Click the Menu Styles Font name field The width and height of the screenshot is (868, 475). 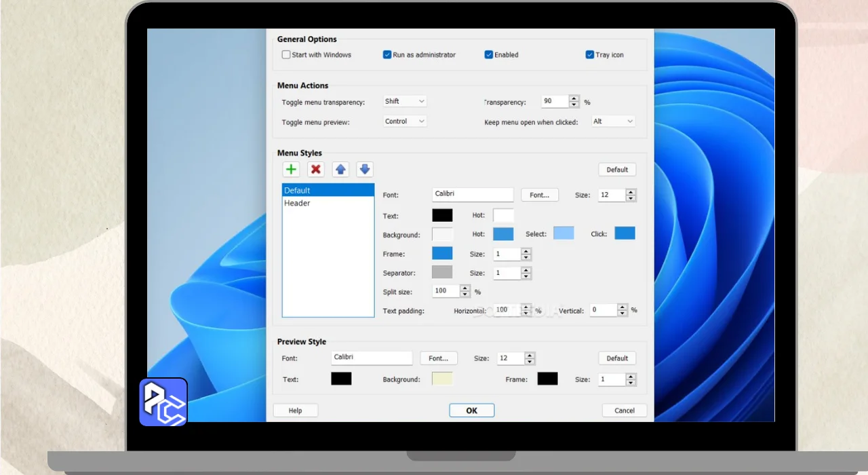(473, 195)
